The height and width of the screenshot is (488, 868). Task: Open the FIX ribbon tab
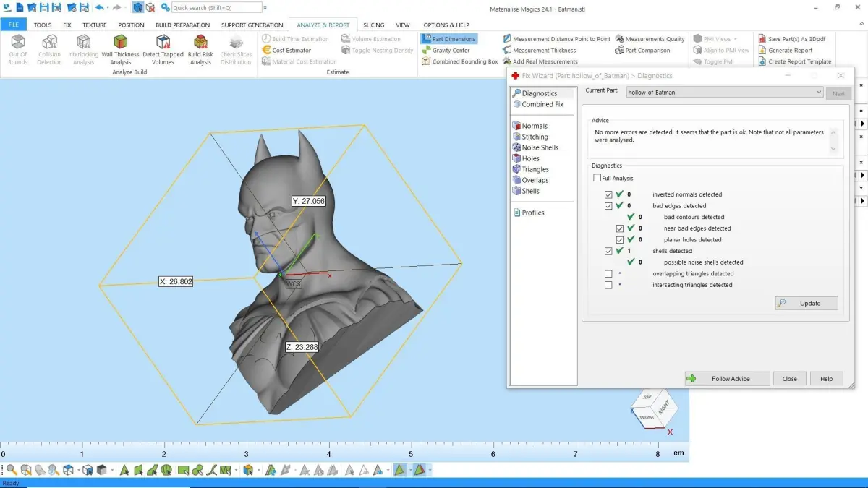pos(67,25)
